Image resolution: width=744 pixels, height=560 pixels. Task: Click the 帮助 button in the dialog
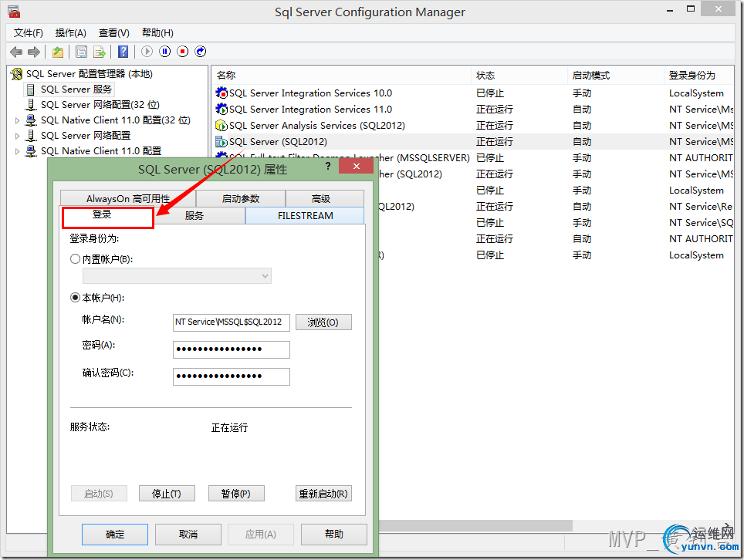click(x=334, y=535)
